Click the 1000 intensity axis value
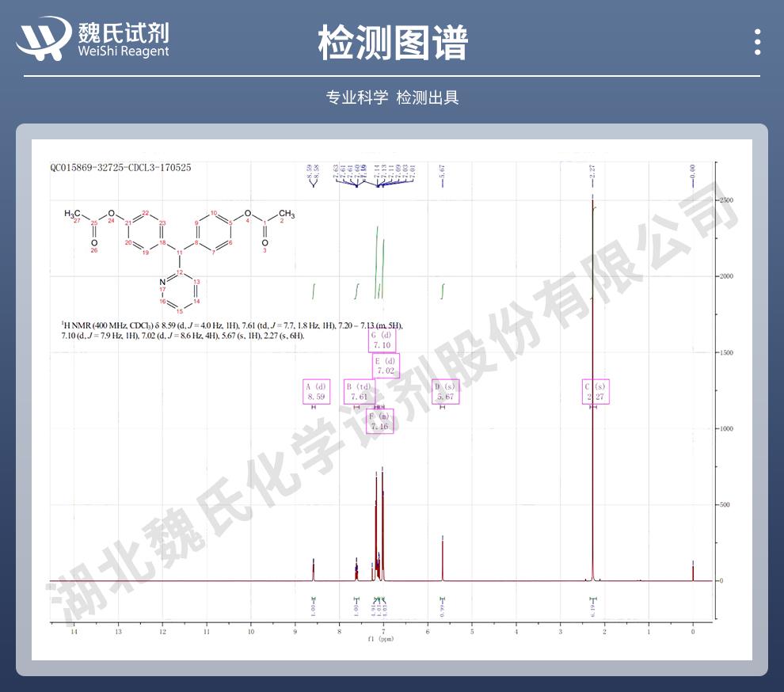This screenshot has width=784, height=692. pyautogui.click(x=726, y=428)
